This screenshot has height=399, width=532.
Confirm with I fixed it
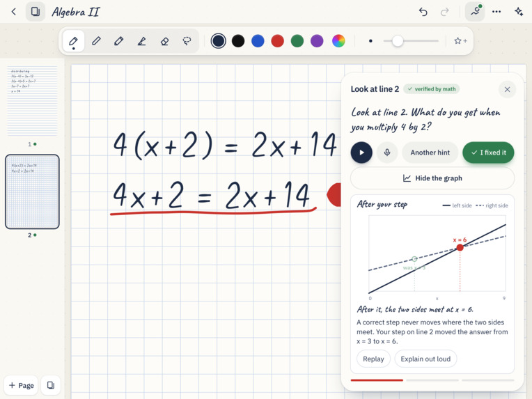[x=488, y=152]
